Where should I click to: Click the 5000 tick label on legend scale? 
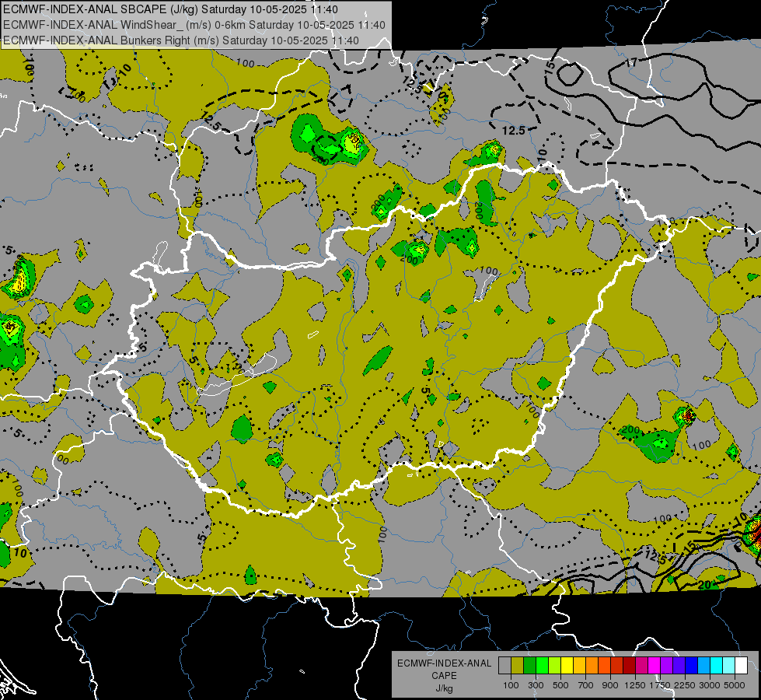(x=735, y=685)
